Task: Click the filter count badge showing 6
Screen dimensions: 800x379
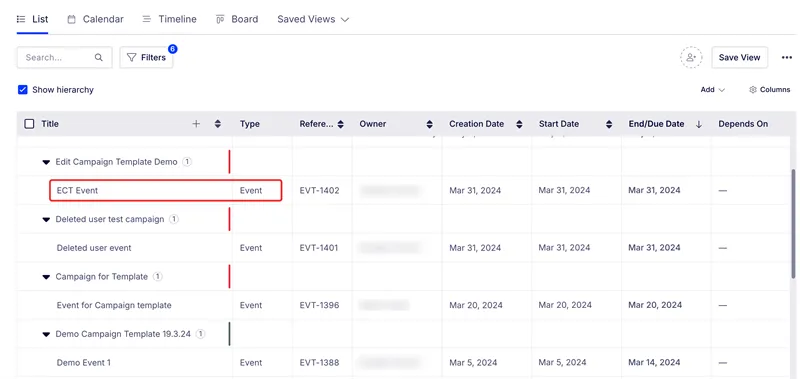Action: (x=172, y=49)
